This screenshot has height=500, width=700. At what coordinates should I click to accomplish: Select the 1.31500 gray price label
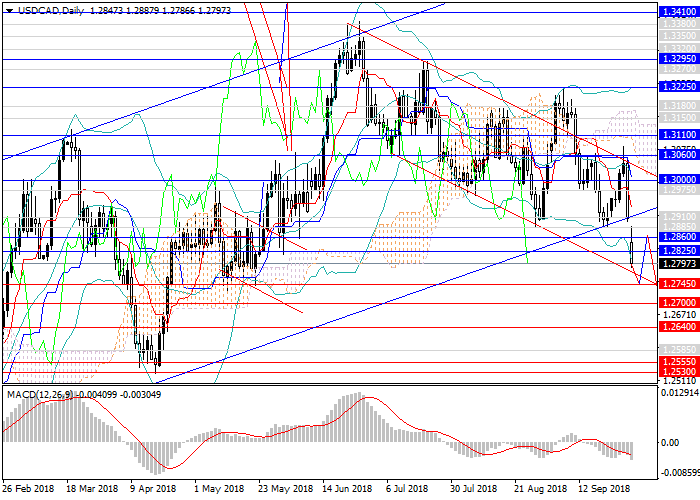click(x=679, y=117)
